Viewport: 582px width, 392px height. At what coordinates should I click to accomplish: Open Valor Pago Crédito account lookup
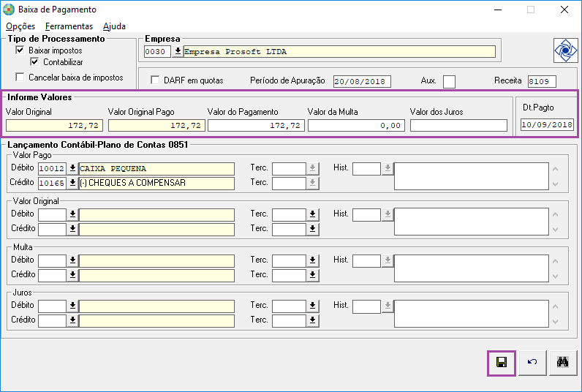(x=73, y=183)
